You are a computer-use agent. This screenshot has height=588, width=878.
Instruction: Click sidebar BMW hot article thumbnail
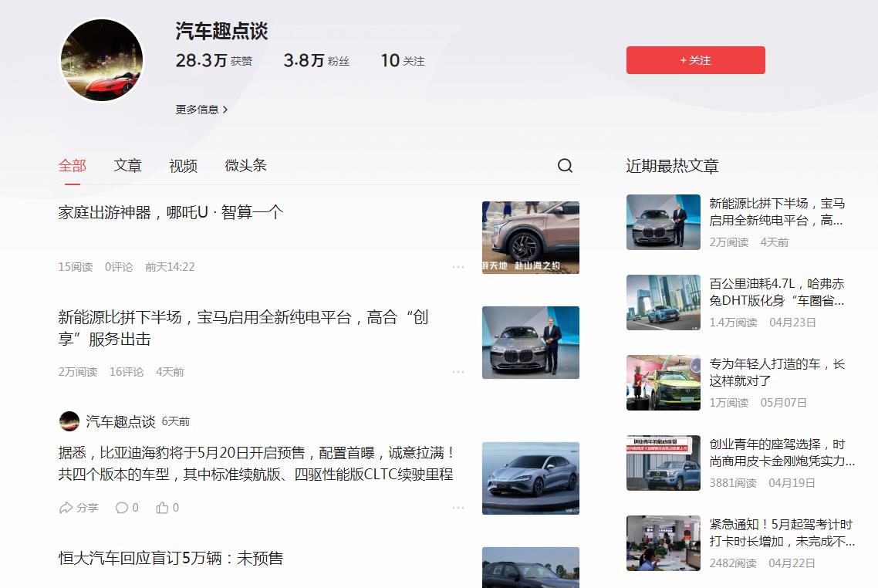pos(663,221)
